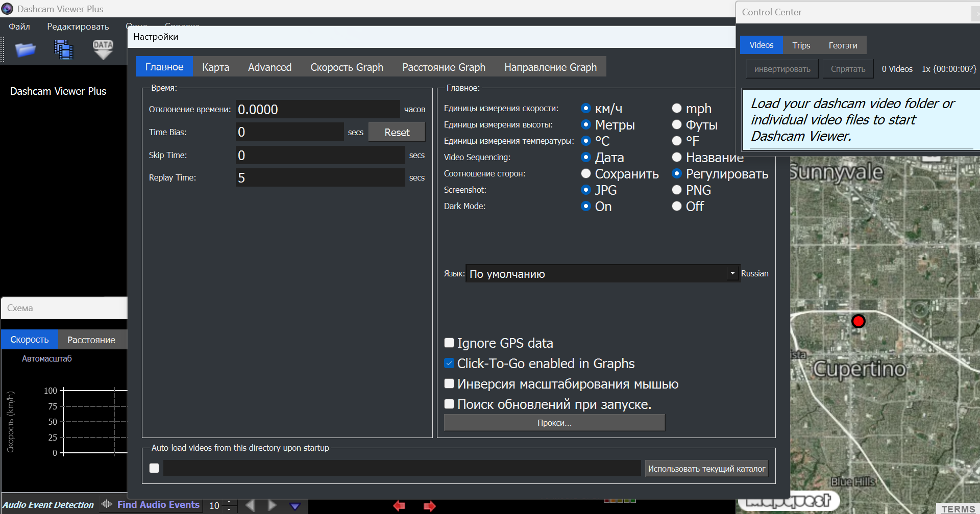Select Videos tab in Control Center
Screen dimensions: 980x514
pyautogui.click(x=762, y=45)
